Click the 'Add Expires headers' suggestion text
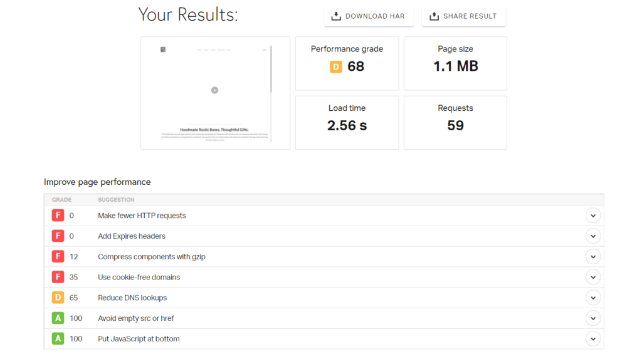642x364 pixels. tap(132, 236)
